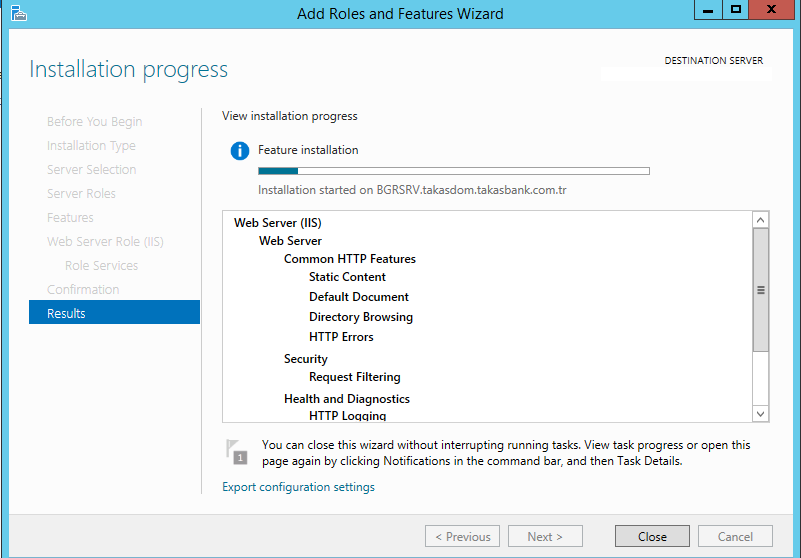Click the HTTP Errors entry
This screenshot has width=801, height=558.
click(341, 337)
